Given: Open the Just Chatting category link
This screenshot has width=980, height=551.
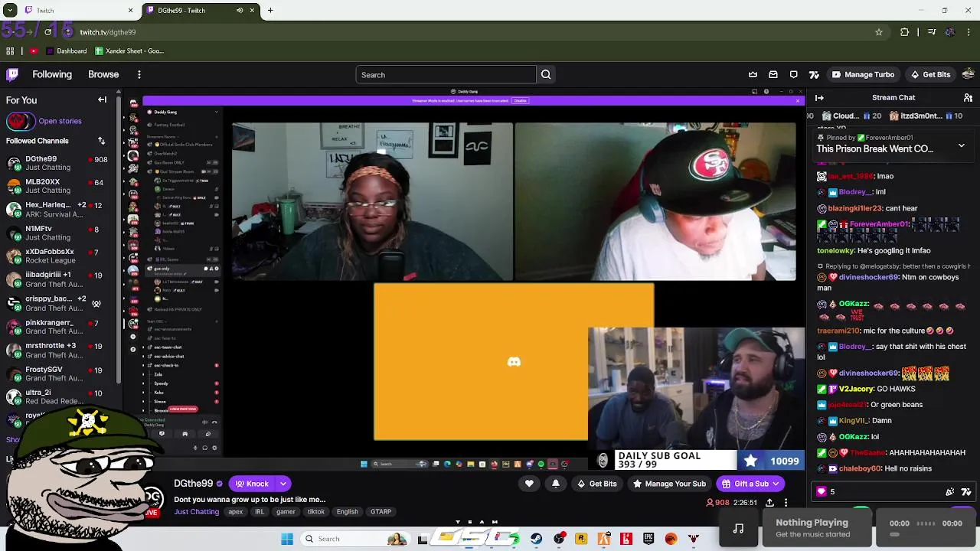Looking at the screenshot, I should pos(196,512).
